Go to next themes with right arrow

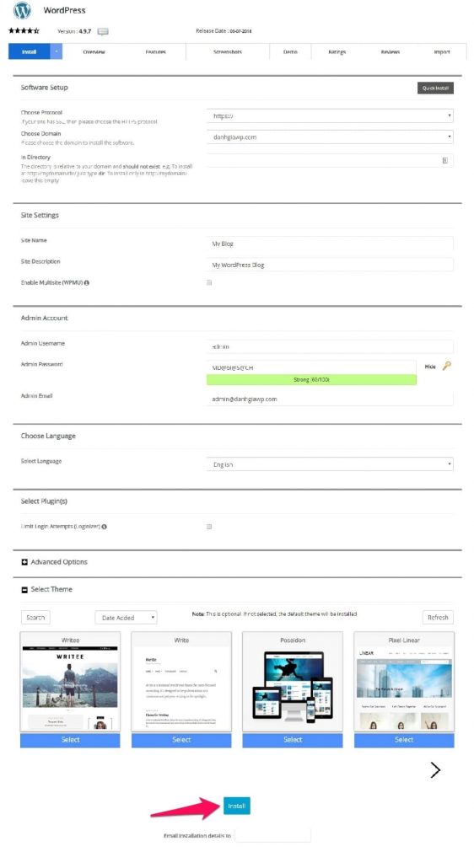tap(435, 770)
